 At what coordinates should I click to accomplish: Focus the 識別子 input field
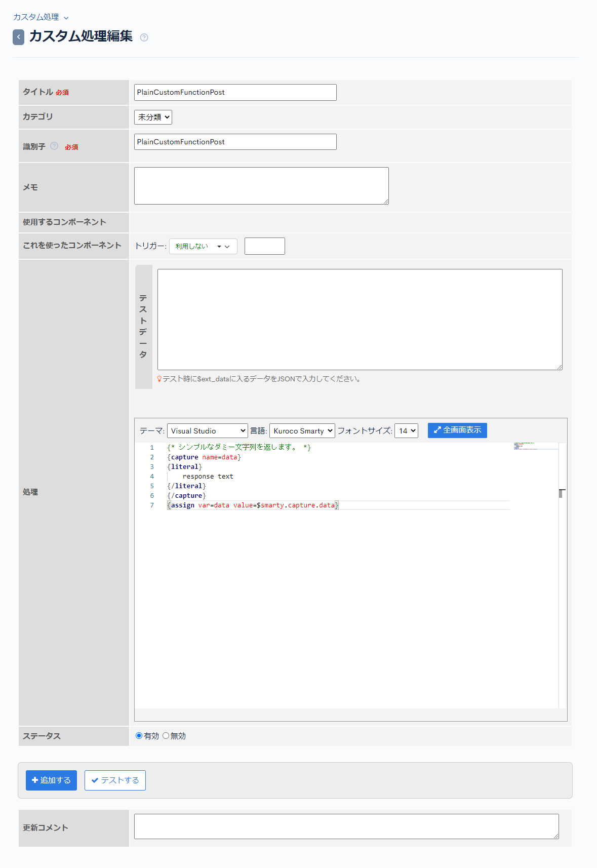tap(235, 142)
